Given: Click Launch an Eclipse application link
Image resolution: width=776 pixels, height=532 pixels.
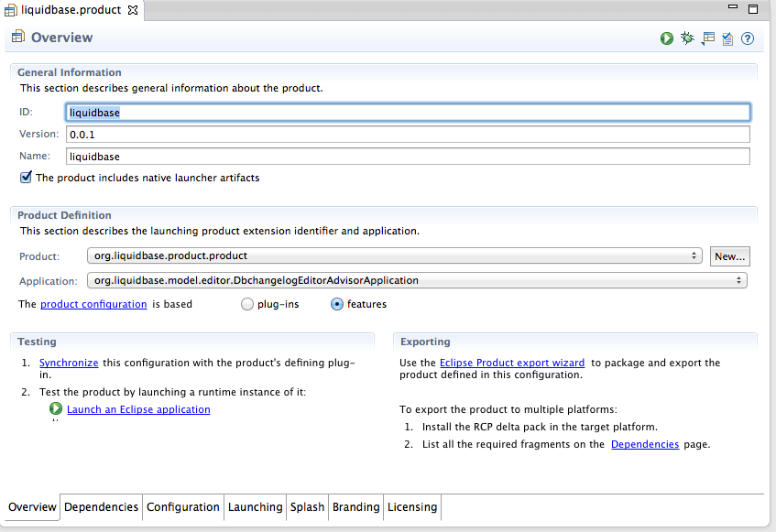Looking at the screenshot, I should pyautogui.click(x=138, y=409).
